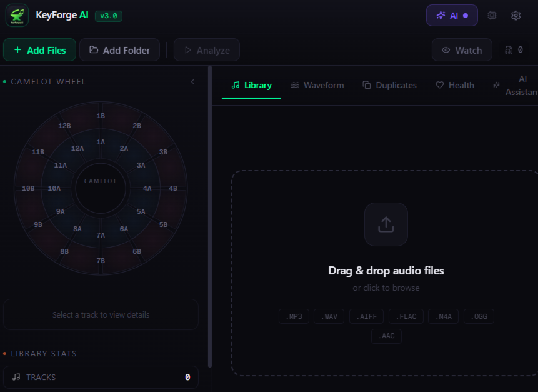Select the 10B segment on Camelot wheel
Image resolution: width=538 pixels, height=392 pixels.
(28, 188)
